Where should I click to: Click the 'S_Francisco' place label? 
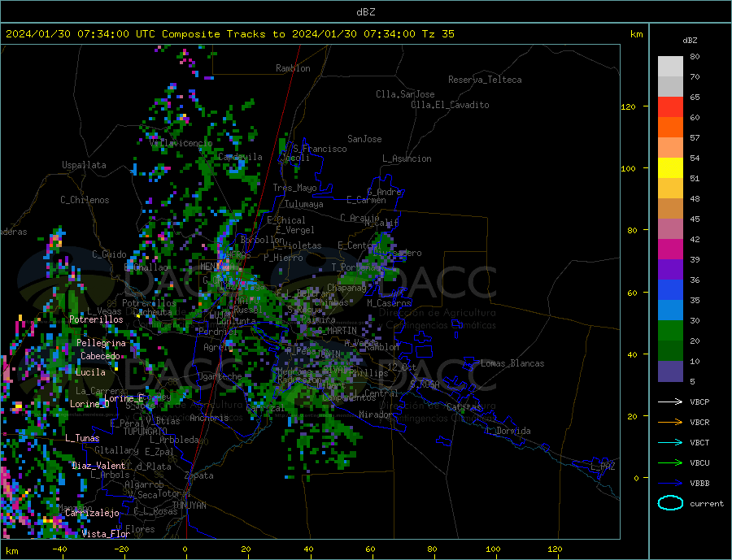(x=320, y=149)
